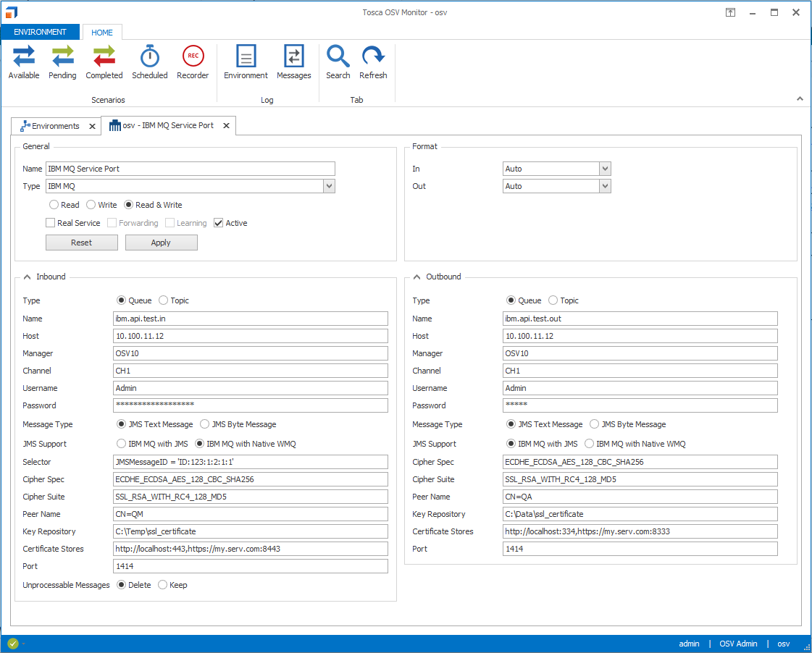Image resolution: width=812 pixels, height=653 pixels.
Task: Show Pending scenarios
Action: (62, 62)
